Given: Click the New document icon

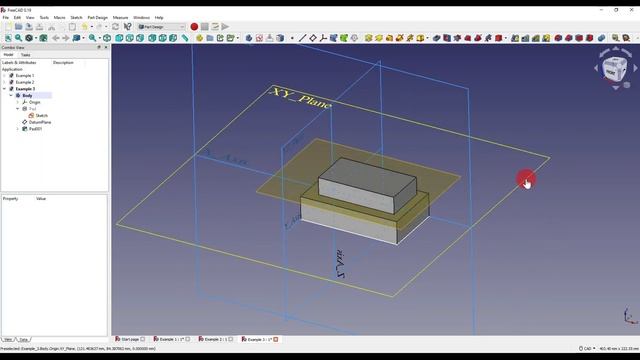Looking at the screenshot, I should pyautogui.click(x=8, y=27).
